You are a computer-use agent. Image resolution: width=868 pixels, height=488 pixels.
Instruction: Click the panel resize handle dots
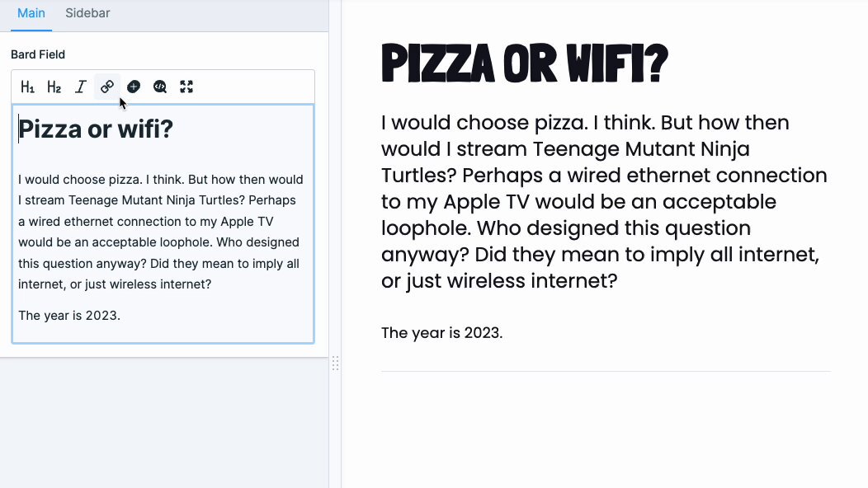(336, 363)
